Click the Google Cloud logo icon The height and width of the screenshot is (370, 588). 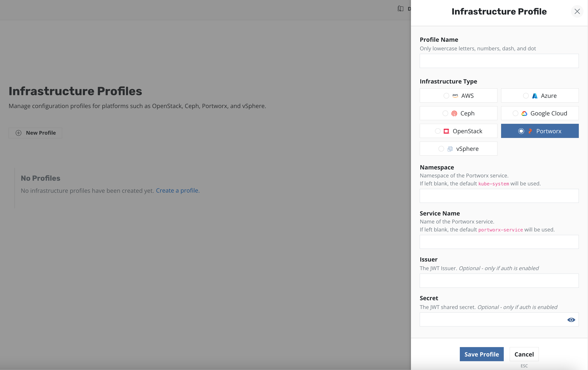524,113
